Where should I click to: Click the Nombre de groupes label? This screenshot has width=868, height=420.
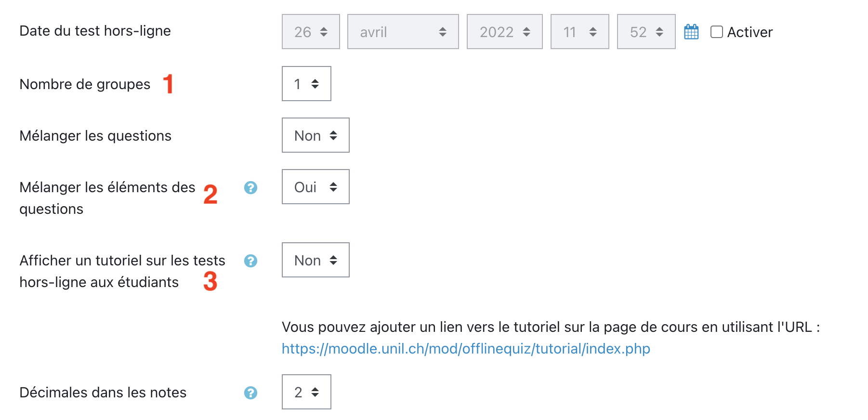click(85, 84)
